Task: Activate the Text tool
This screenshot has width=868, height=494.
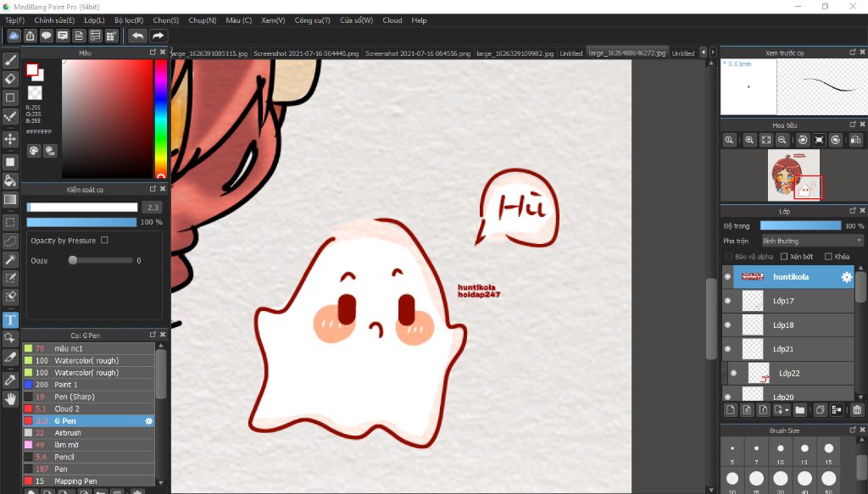Action: point(10,319)
